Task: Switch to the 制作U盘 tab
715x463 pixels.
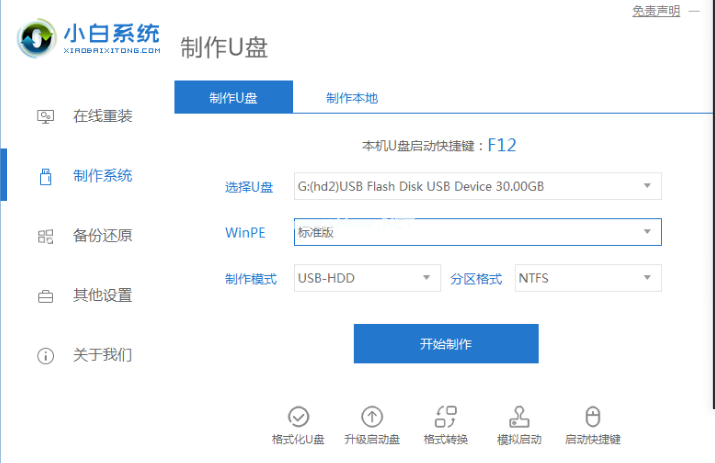Action: pos(233,98)
